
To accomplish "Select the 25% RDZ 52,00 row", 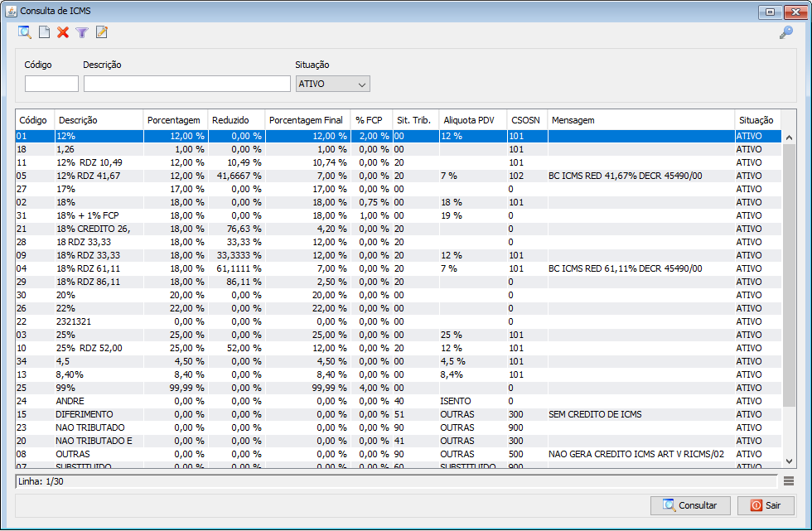I will coord(399,348).
